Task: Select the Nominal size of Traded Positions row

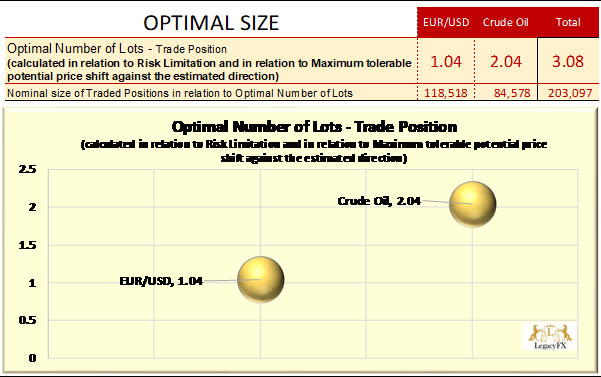Action: [x=180, y=93]
